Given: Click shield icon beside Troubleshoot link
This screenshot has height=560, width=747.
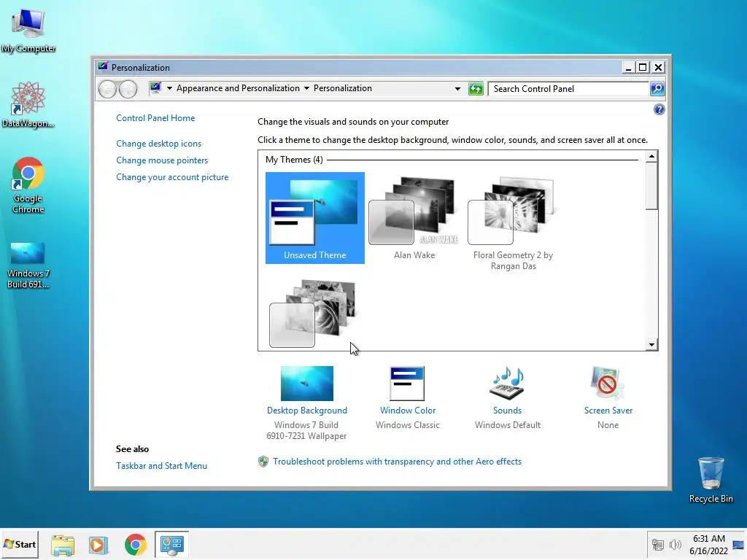Looking at the screenshot, I should tap(263, 462).
